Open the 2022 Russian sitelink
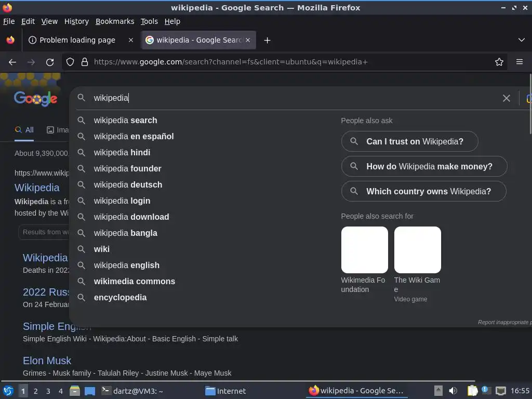Viewport: 532px width, 399px height. point(46,292)
